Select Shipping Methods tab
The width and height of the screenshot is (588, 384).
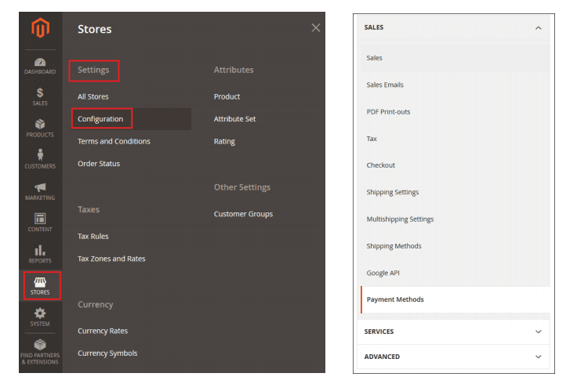click(456, 246)
